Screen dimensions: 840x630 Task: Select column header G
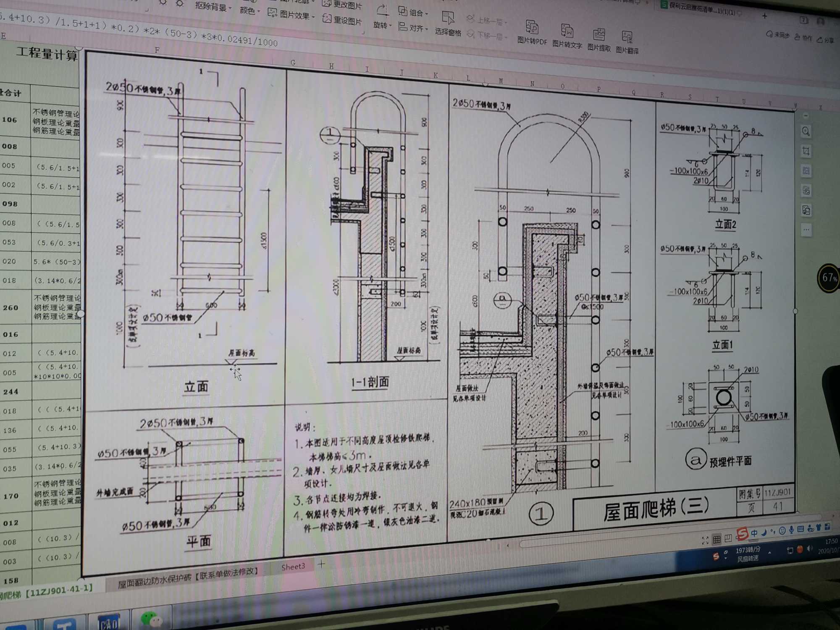293,63
